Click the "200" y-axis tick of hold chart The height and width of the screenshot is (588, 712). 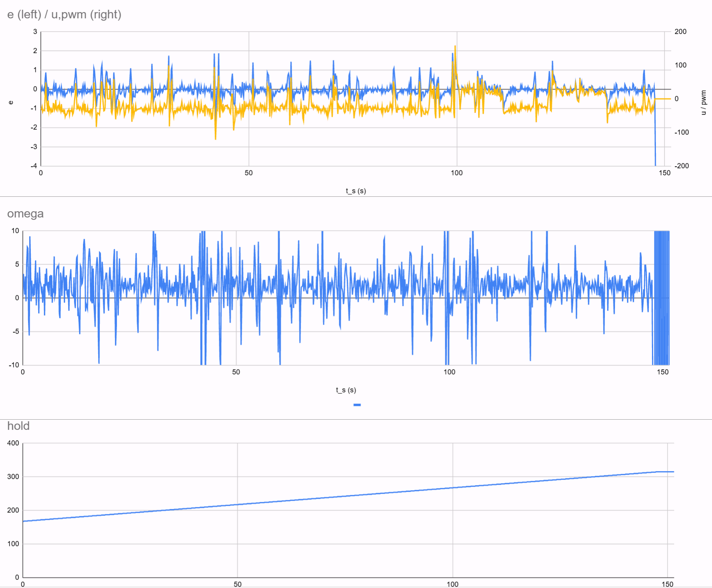tap(13, 510)
